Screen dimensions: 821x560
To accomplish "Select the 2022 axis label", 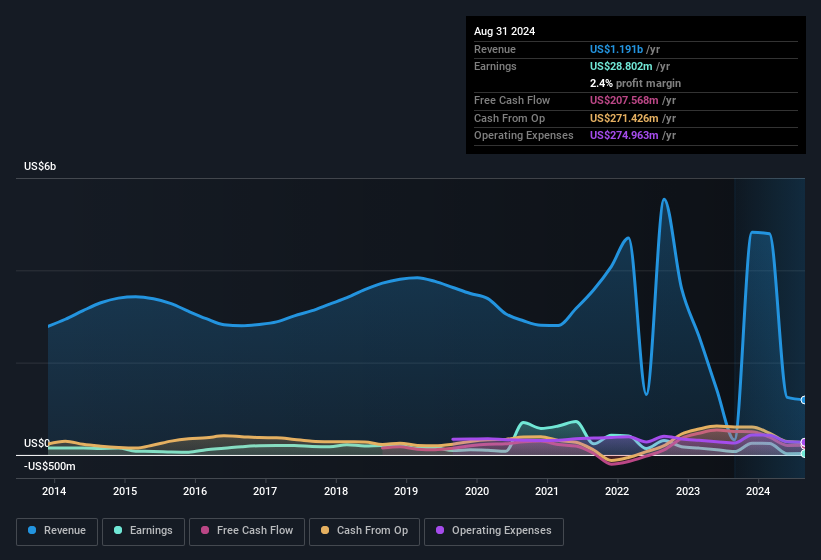I will tap(617, 491).
